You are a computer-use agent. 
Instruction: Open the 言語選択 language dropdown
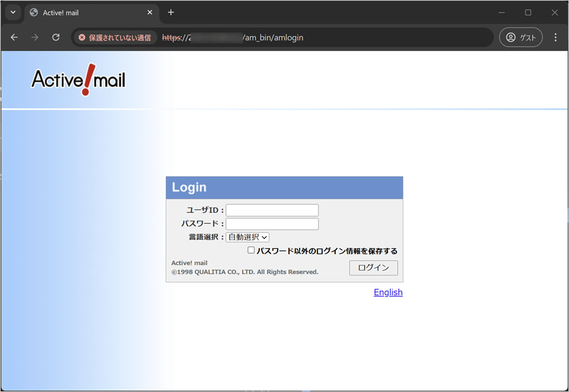pyautogui.click(x=247, y=236)
